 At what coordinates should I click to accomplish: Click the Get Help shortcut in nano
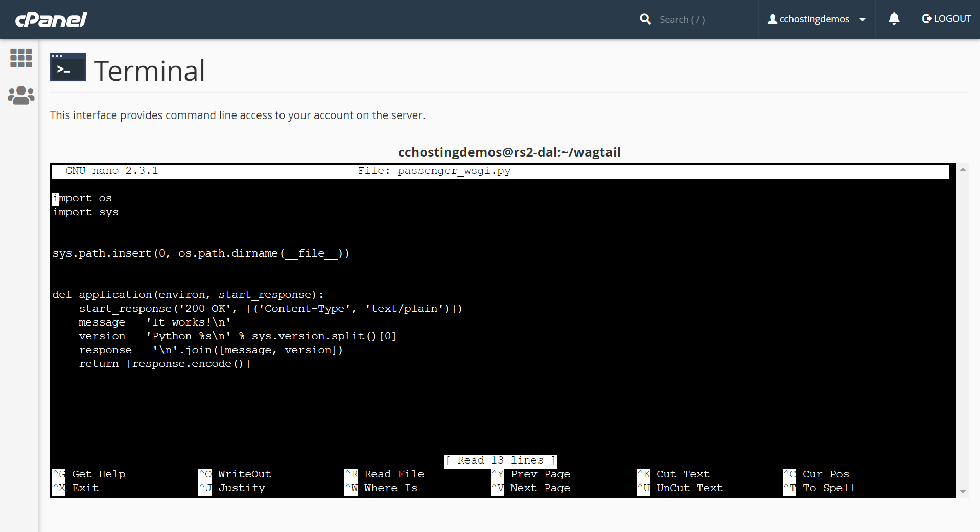pyautogui.click(x=98, y=474)
